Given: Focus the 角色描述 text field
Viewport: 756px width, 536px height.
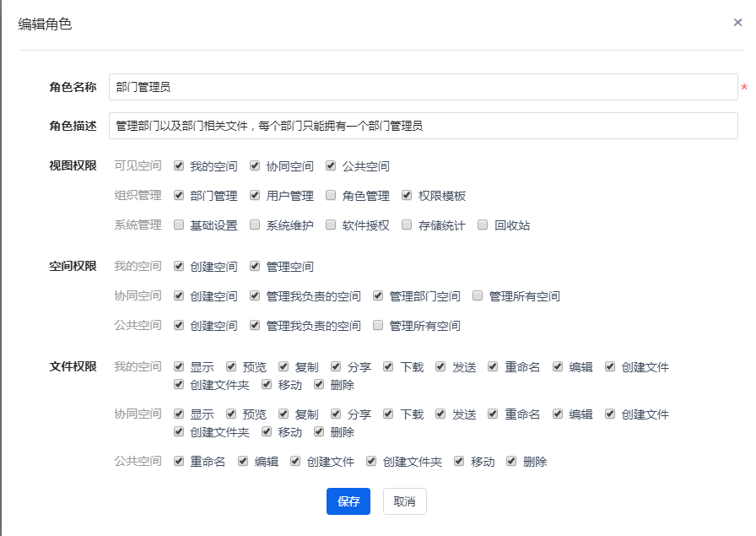Looking at the screenshot, I should (x=423, y=126).
